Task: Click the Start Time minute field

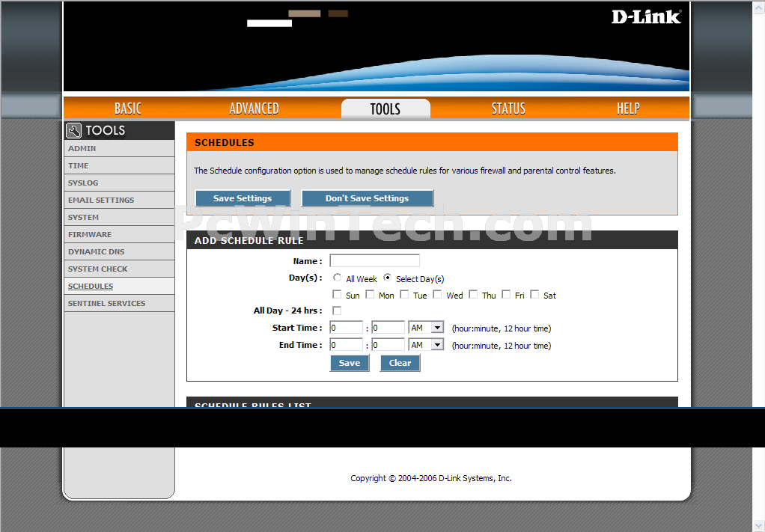Action: [388, 328]
